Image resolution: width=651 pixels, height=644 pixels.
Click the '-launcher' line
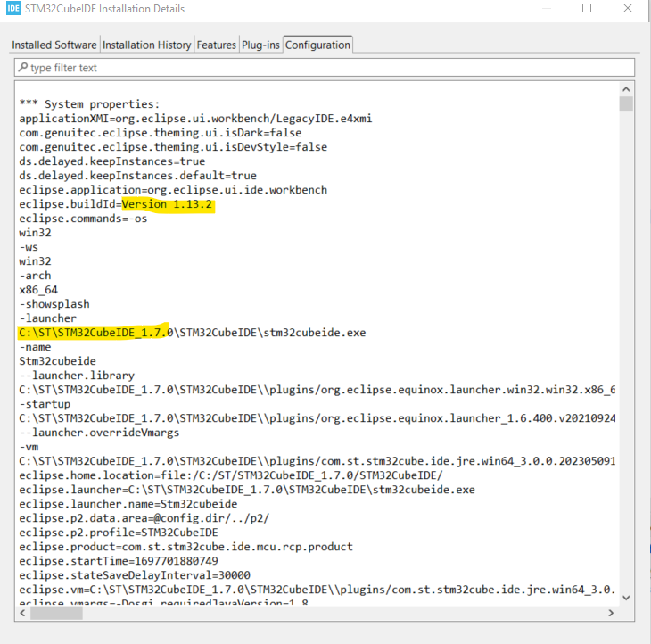coord(48,318)
